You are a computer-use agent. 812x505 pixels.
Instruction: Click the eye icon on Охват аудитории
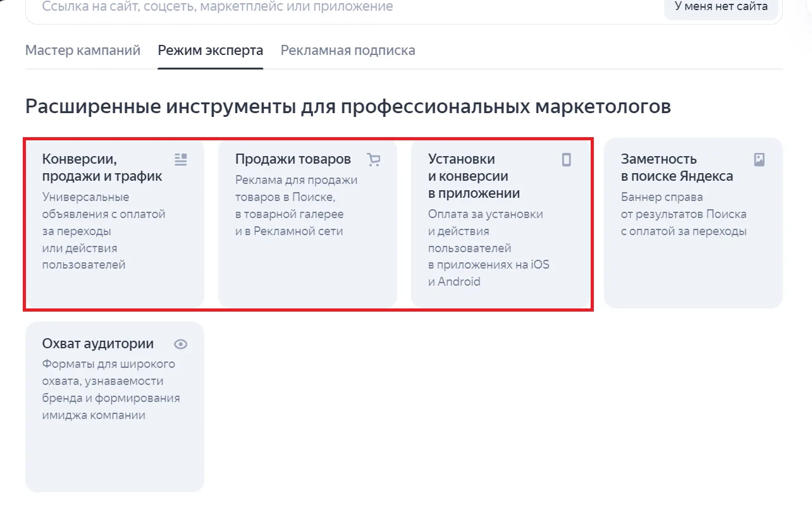point(181,344)
